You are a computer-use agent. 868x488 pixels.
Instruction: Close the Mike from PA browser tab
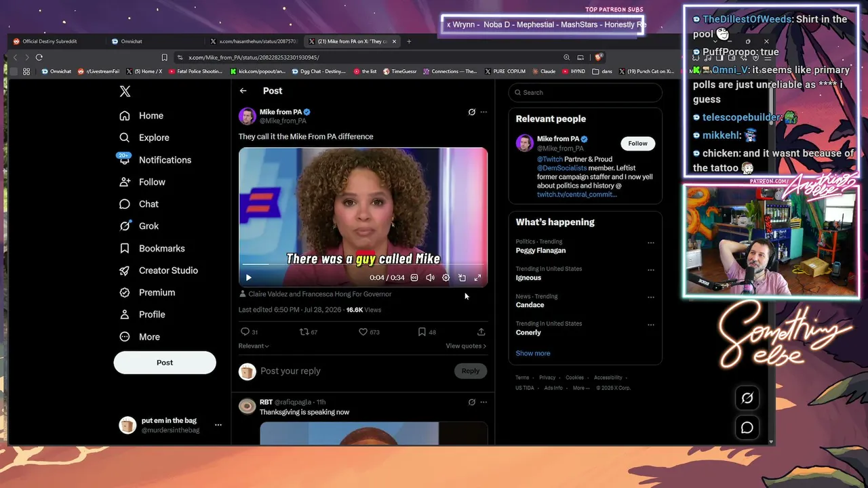pos(394,41)
